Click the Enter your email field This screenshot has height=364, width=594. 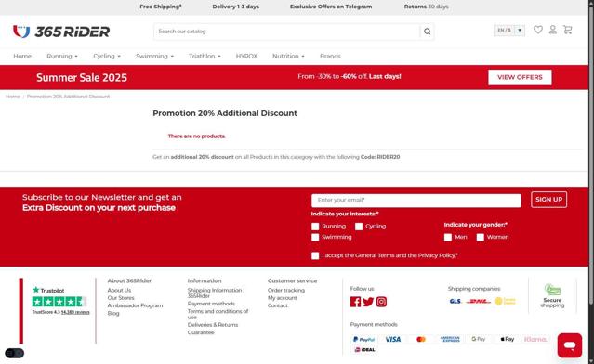click(x=416, y=201)
